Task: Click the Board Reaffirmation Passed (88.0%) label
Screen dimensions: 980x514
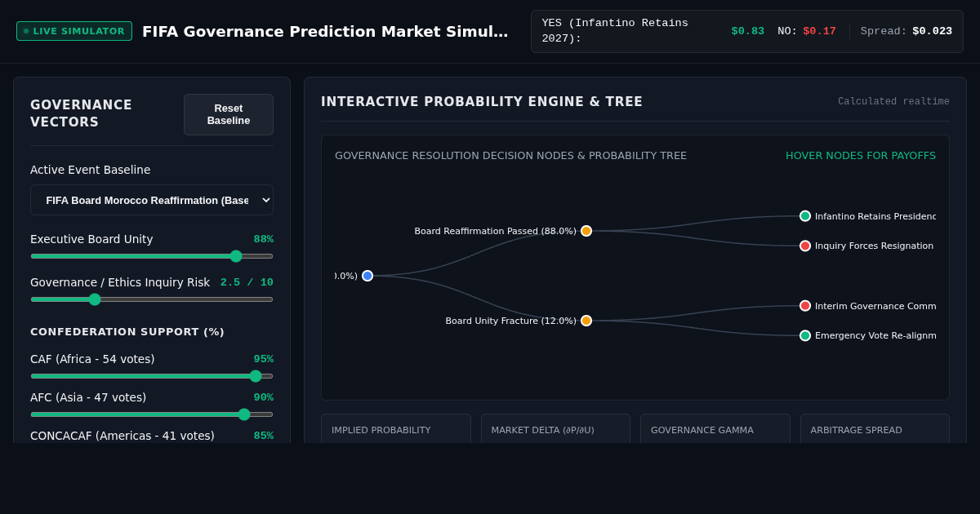Action: click(495, 231)
